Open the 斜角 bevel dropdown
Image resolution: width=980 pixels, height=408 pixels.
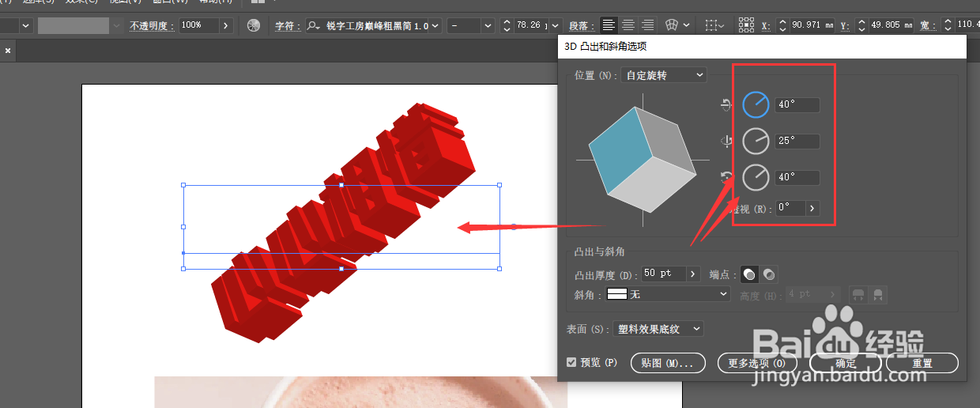(x=668, y=294)
